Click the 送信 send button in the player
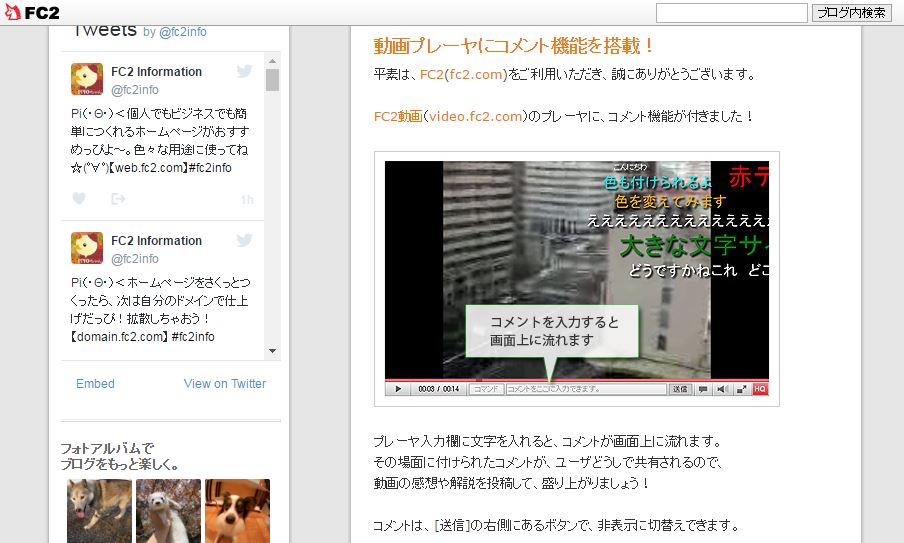904x543 pixels. 680,389
